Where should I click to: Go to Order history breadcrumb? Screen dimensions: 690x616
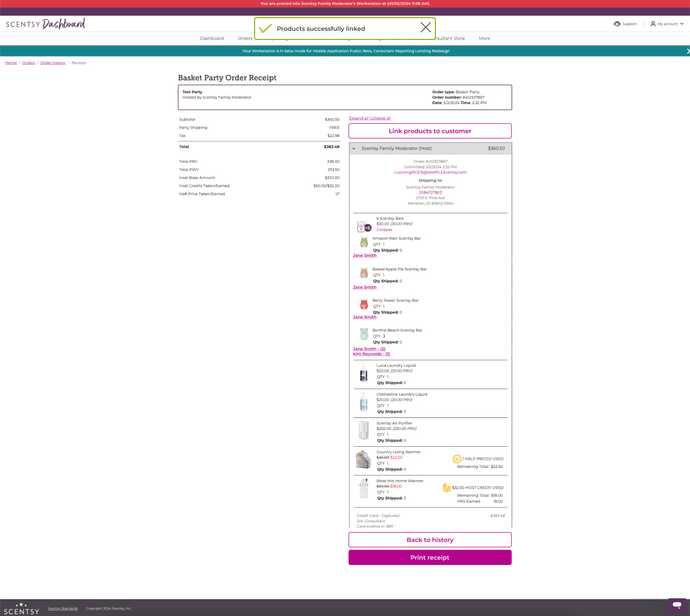[x=53, y=63]
